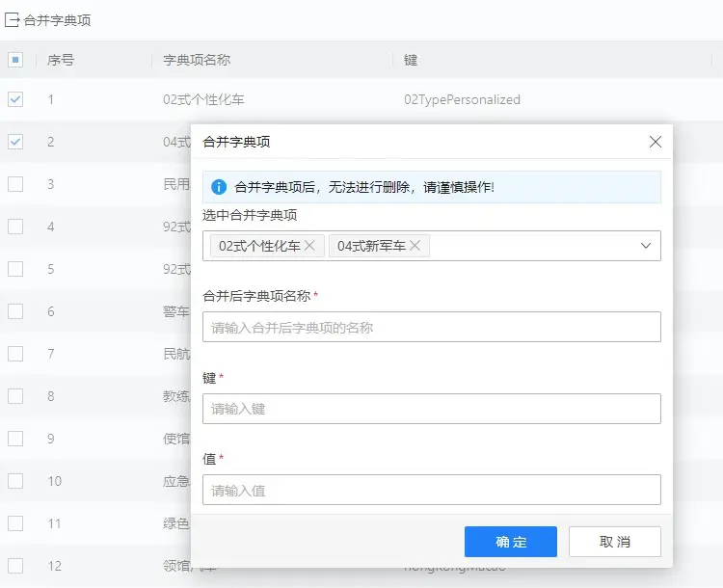
Task: Focus the 键 input field
Action: point(431,409)
